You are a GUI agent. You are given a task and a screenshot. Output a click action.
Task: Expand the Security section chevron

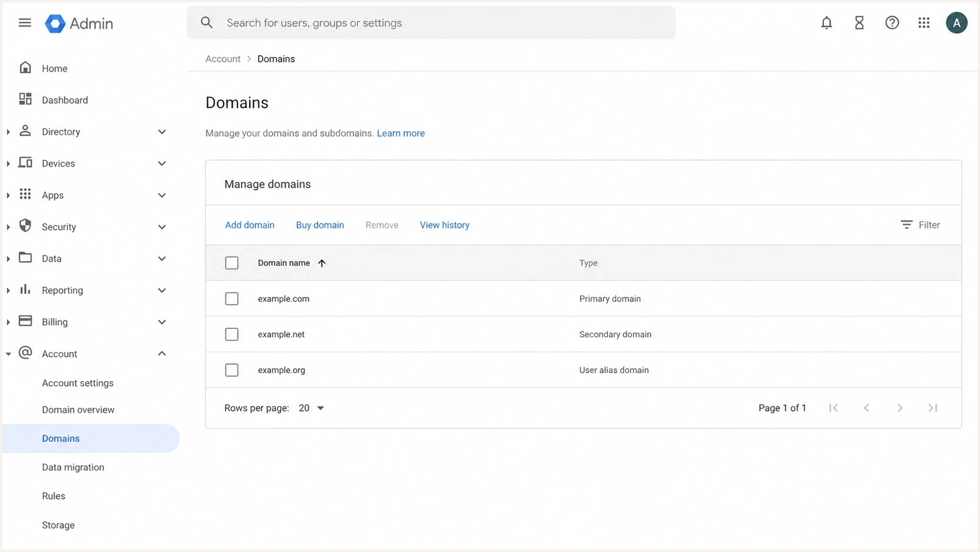coord(162,226)
